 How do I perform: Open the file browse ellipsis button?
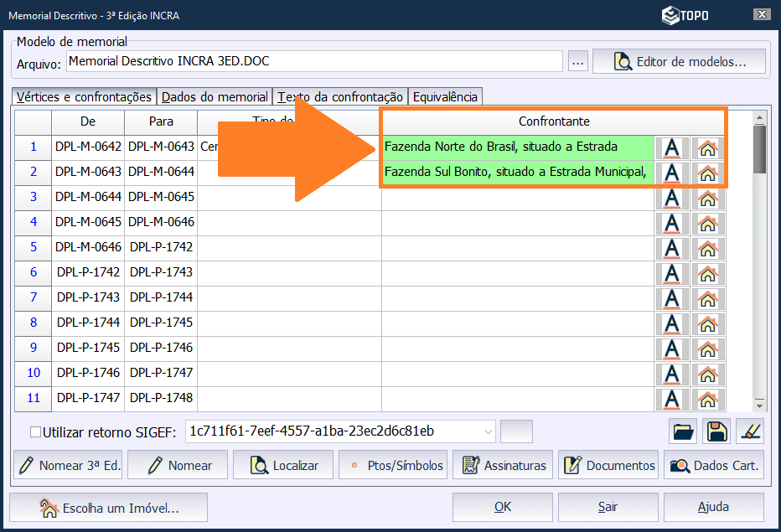click(x=577, y=62)
